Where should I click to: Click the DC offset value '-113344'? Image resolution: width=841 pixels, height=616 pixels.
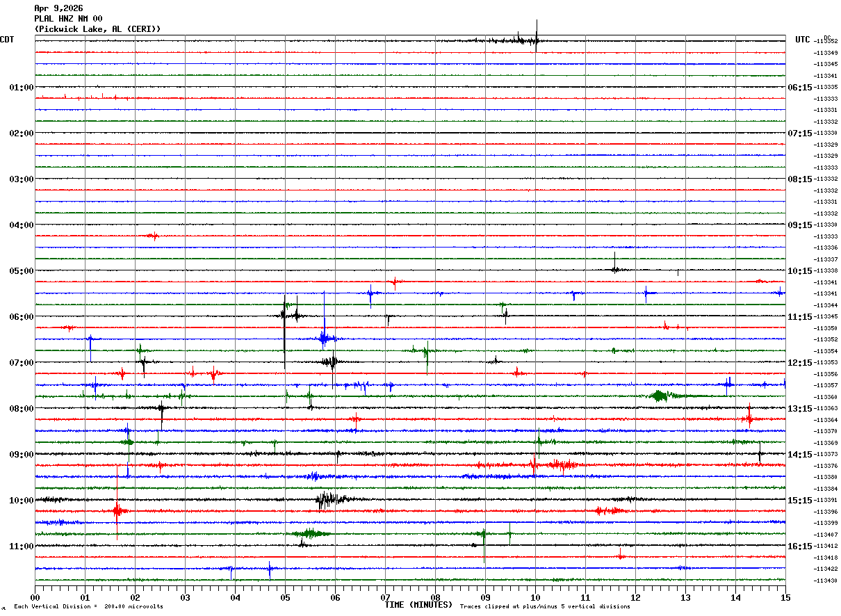pos(826,305)
